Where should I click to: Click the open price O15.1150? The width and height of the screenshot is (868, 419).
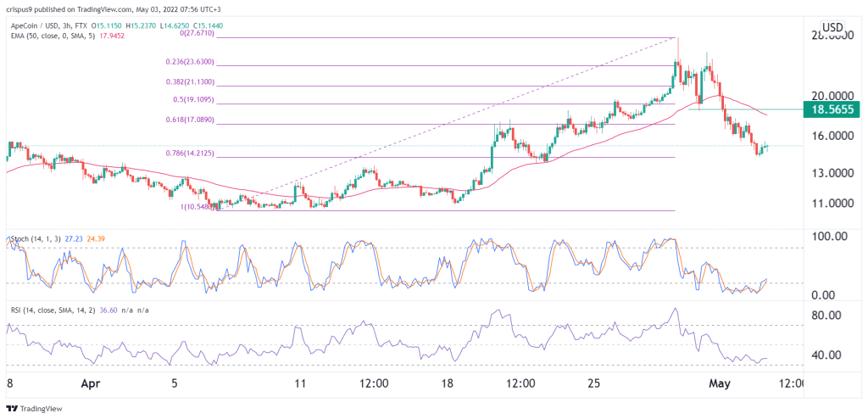108,25
